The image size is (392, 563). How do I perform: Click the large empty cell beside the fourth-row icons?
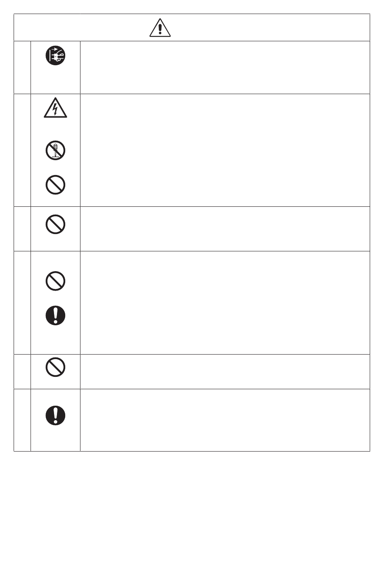(225, 303)
